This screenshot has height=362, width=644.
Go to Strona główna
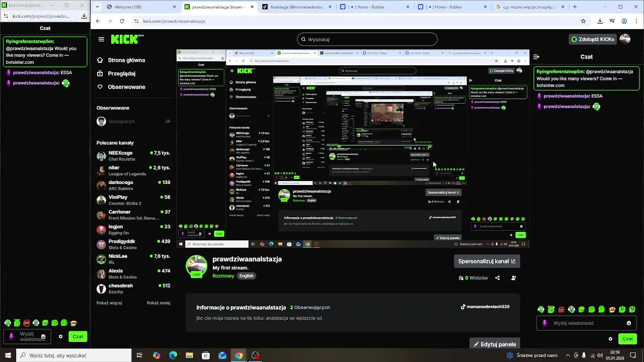click(x=121, y=60)
